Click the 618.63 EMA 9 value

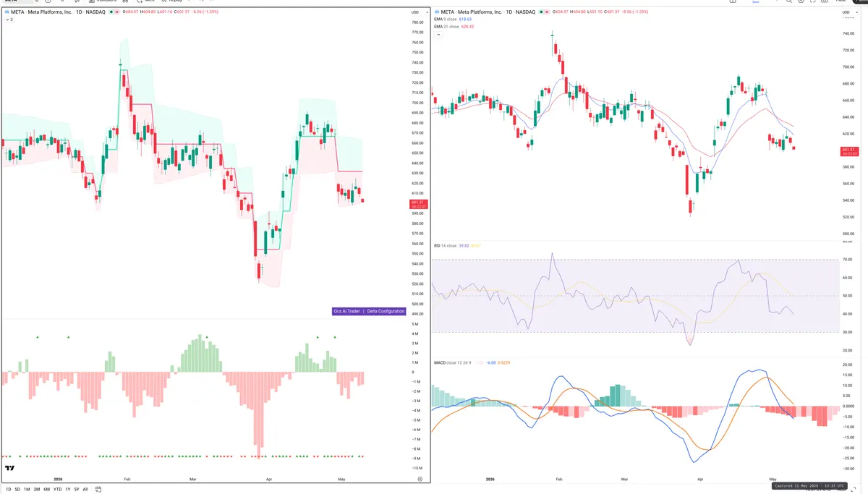(465, 20)
